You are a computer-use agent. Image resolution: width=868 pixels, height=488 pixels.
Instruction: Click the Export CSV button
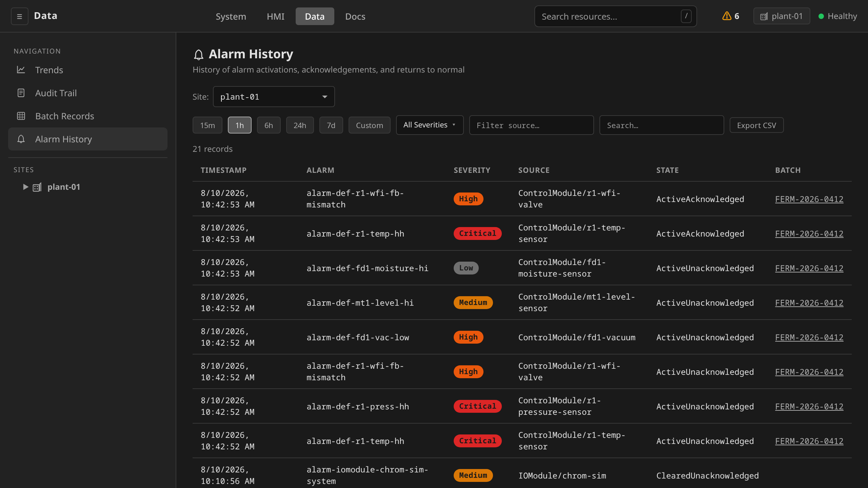click(756, 125)
